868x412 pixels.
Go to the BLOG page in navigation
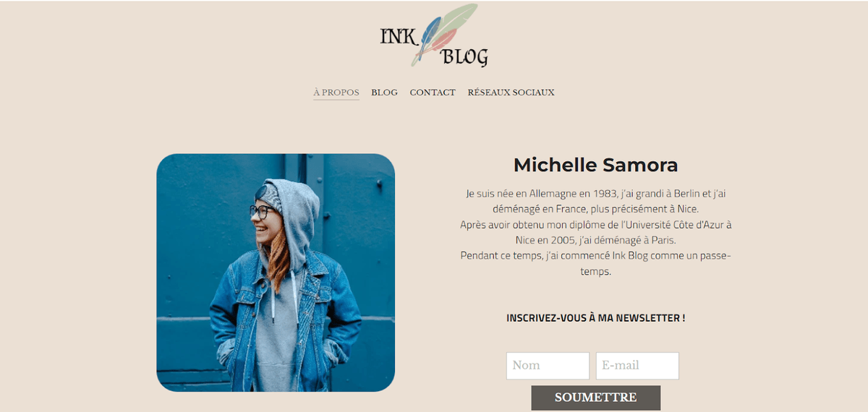[x=384, y=93]
